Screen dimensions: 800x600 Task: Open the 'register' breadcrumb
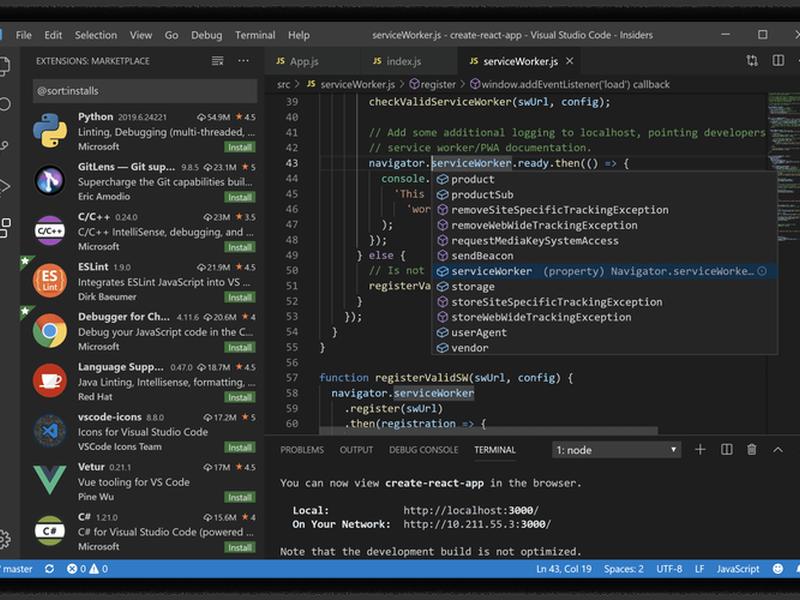pos(433,84)
